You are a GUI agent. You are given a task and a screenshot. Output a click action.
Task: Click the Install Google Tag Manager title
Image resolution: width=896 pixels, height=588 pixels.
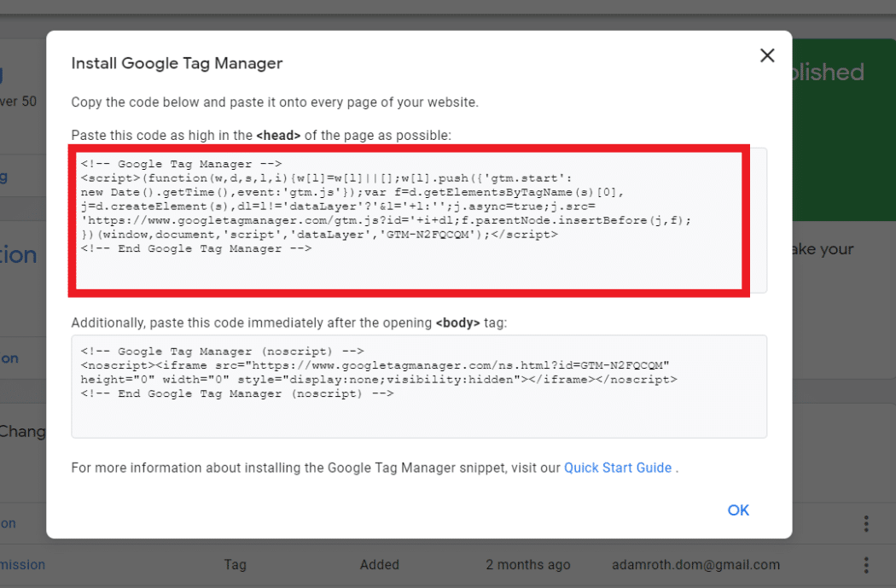177,63
